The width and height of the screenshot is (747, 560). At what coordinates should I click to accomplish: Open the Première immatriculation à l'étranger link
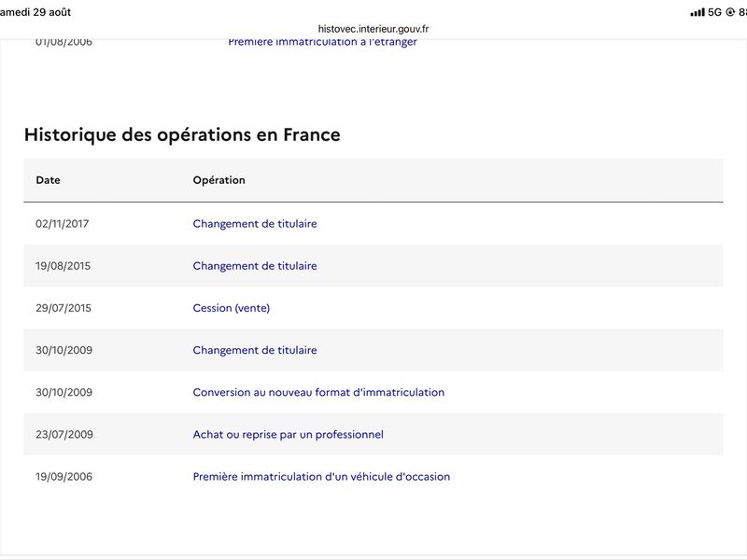pos(322,41)
